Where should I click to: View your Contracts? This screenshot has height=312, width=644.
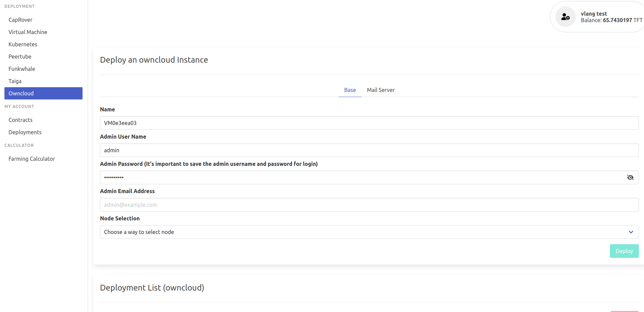point(20,120)
